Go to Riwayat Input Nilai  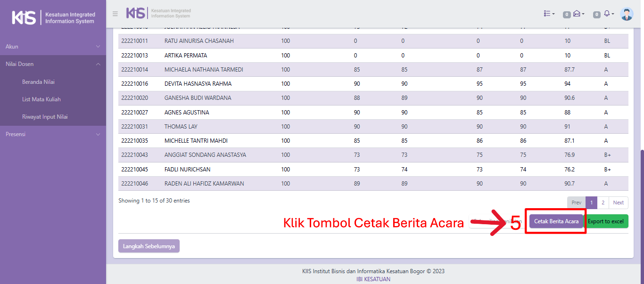45,117
